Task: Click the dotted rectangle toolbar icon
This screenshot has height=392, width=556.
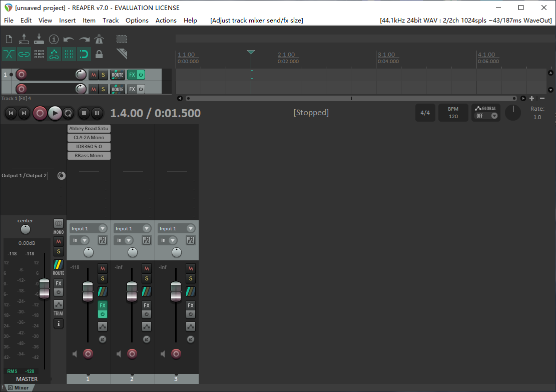Action: tap(122, 39)
